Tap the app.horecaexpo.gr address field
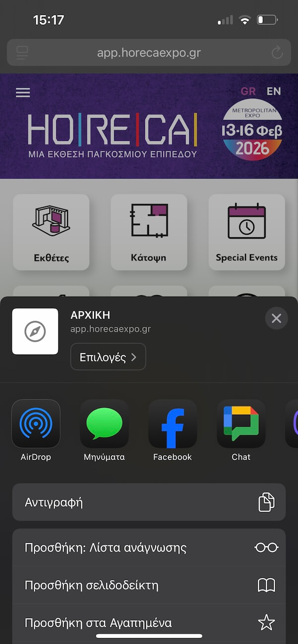Viewport: 298px width, 644px height. tap(149, 53)
